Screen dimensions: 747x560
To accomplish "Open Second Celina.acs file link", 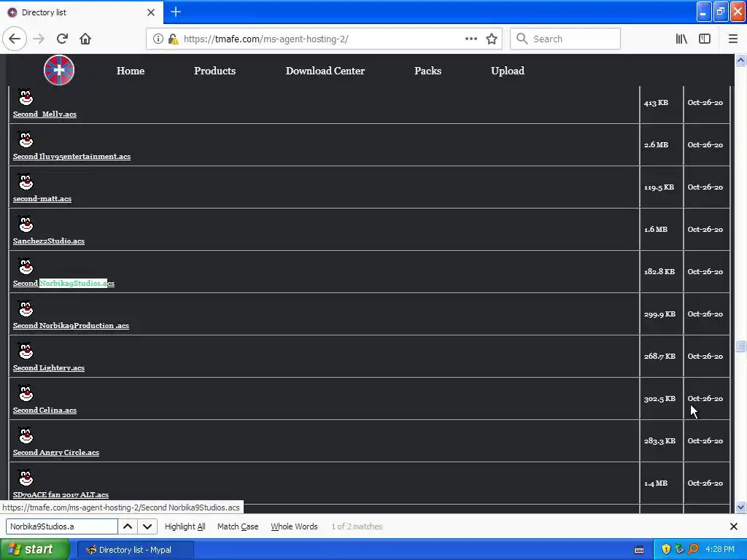I will tap(44, 410).
